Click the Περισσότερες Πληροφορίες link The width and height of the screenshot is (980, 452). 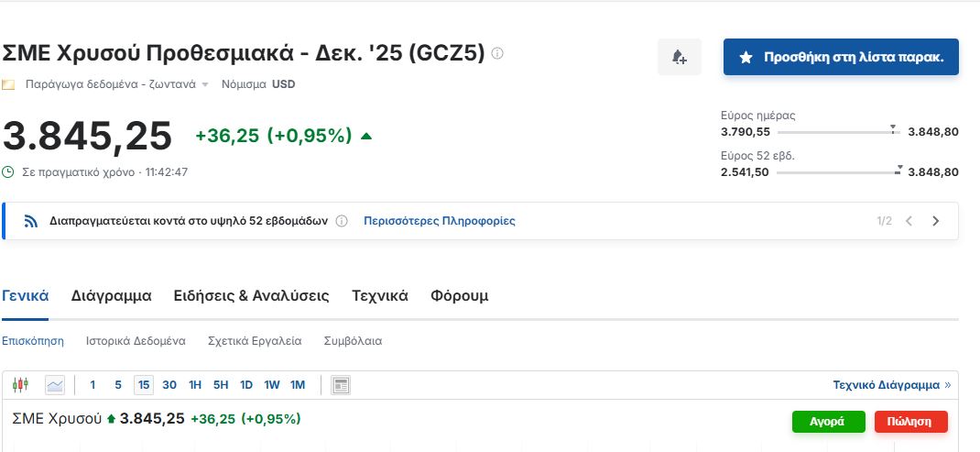click(440, 221)
